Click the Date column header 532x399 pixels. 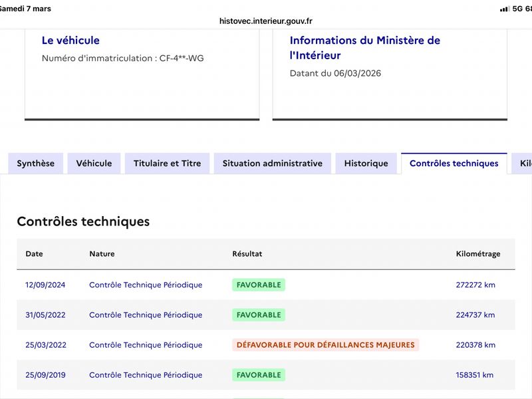tap(34, 254)
